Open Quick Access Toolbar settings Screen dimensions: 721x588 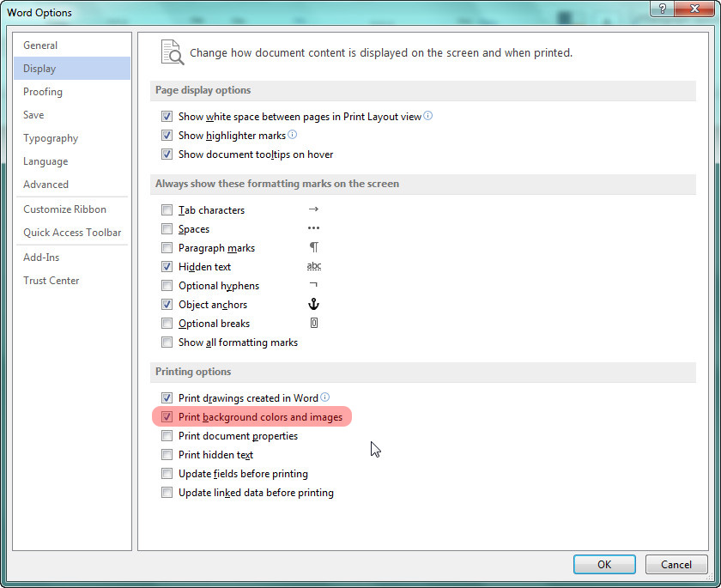point(72,232)
